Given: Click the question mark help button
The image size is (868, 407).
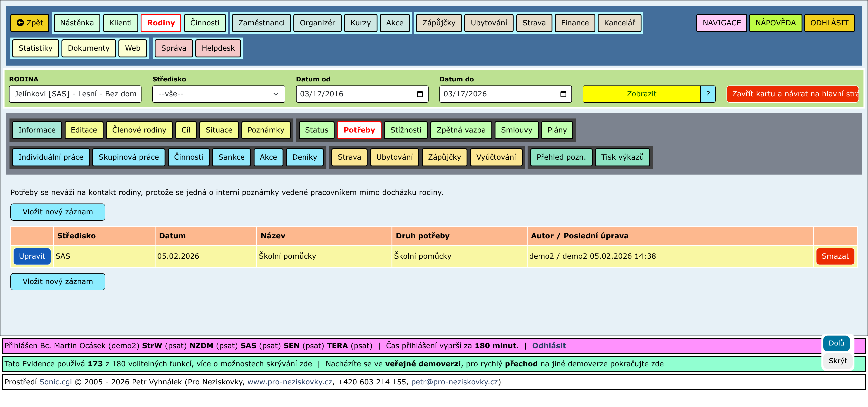Looking at the screenshot, I should coord(708,94).
